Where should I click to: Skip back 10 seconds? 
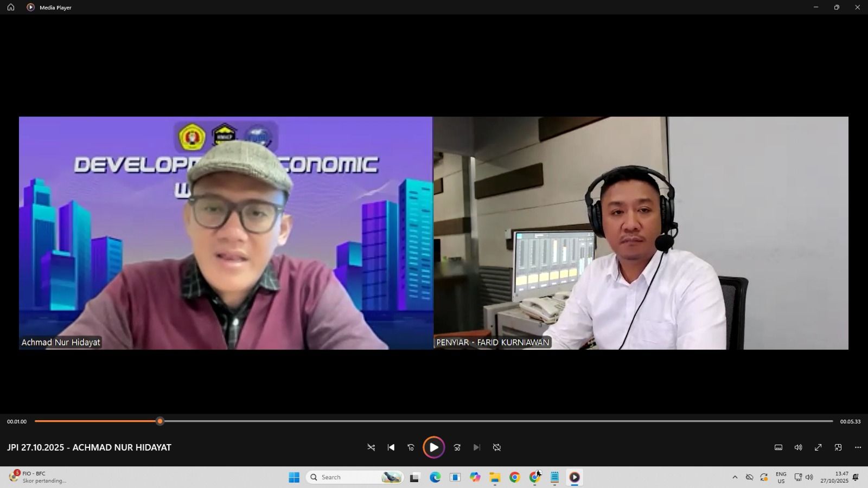(411, 447)
